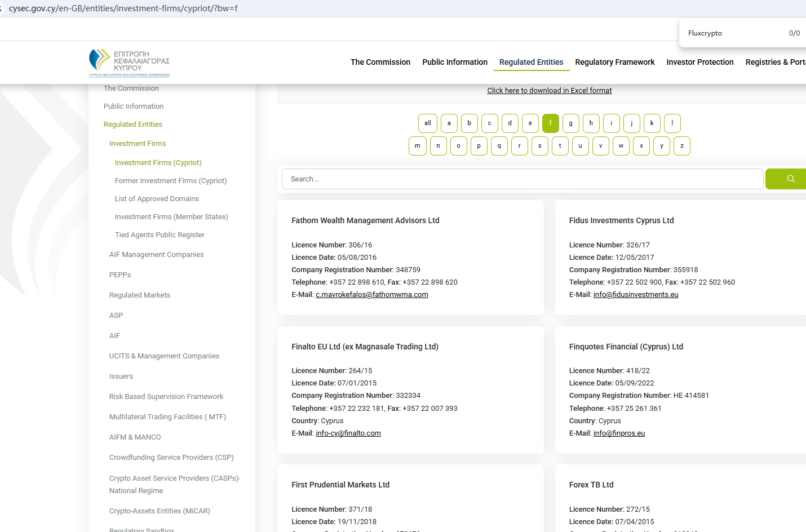Filter firms by letter 'a'
This screenshot has height=532, width=806.
[x=449, y=123]
